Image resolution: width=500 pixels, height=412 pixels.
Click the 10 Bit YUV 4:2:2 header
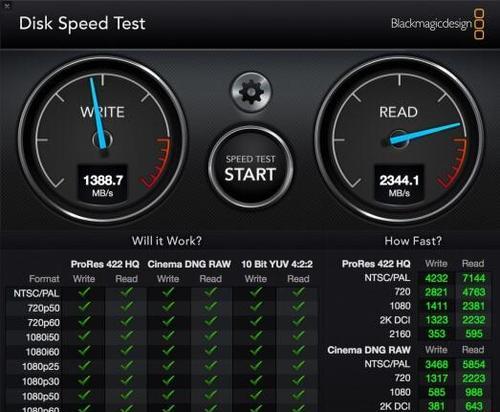[277, 264]
